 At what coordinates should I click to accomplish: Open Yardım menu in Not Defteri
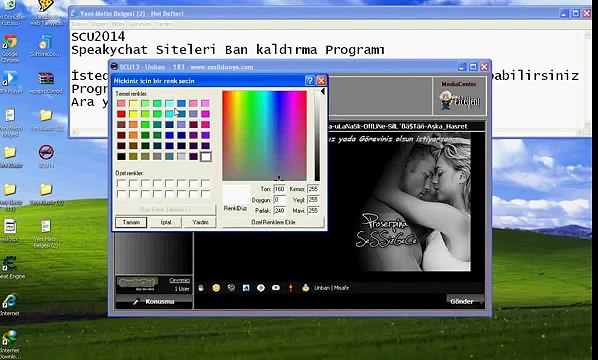tap(164, 24)
